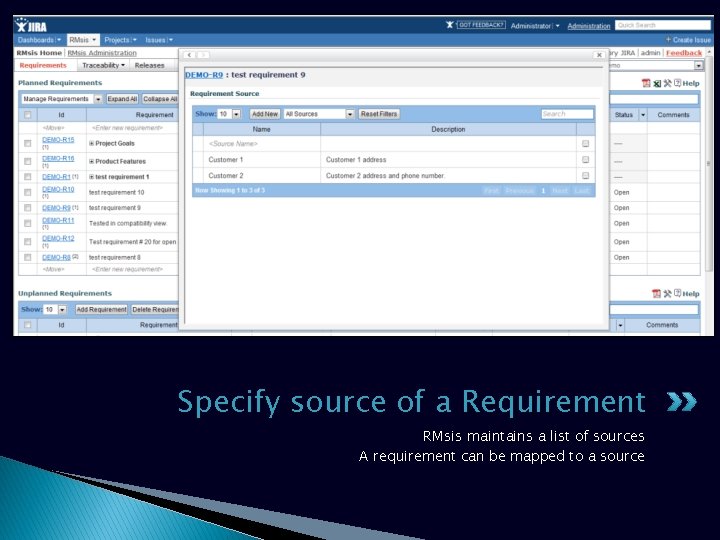The height and width of the screenshot is (540, 720).
Task: Tick the Unplanned Requirements select-all header checkbox
Action: tap(28, 325)
